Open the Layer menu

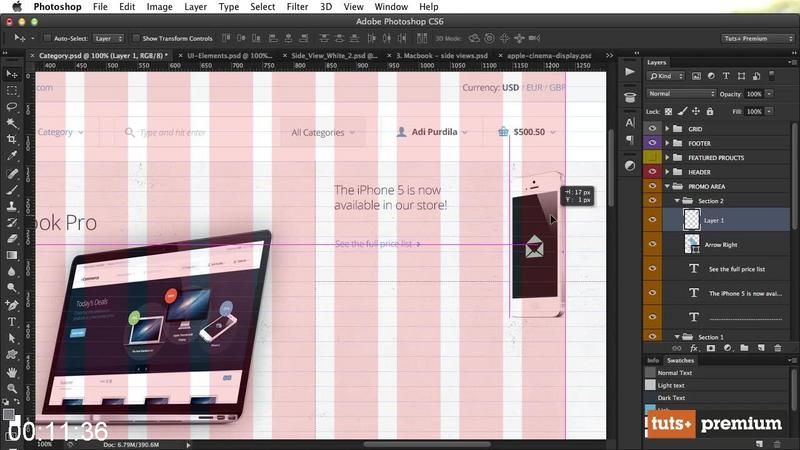[x=195, y=7]
